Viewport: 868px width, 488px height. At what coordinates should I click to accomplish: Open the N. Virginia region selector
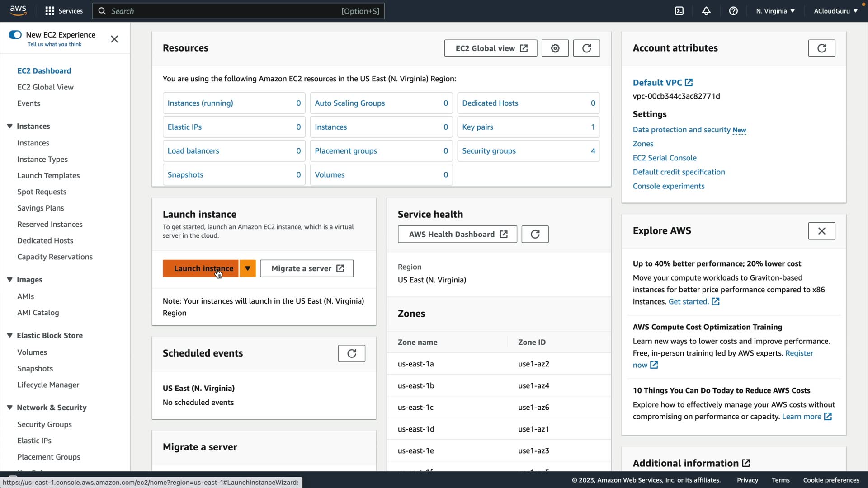[775, 11]
